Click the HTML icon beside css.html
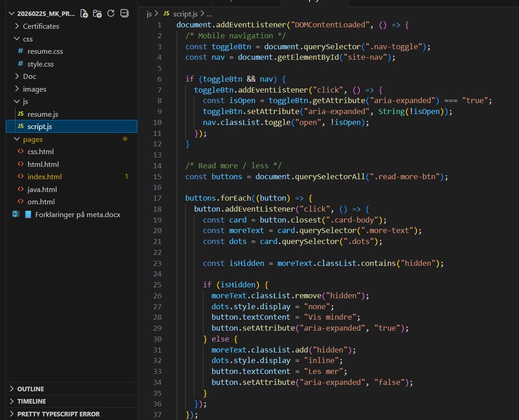Viewport: 519px width, 420px height. click(21, 151)
